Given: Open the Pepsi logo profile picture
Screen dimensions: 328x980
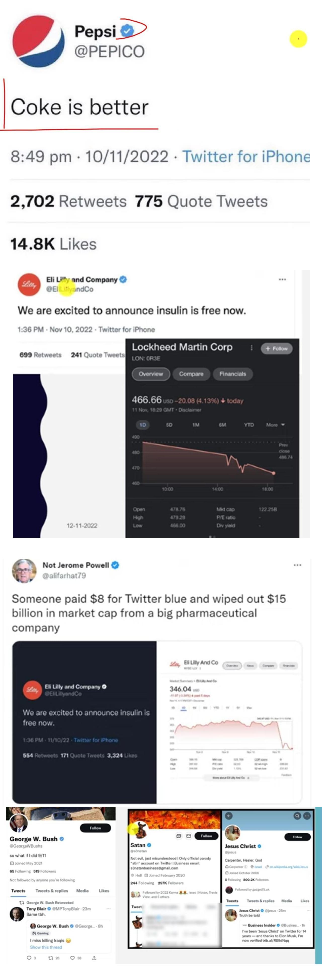Looking at the screenshot, I should coord(38,42).
